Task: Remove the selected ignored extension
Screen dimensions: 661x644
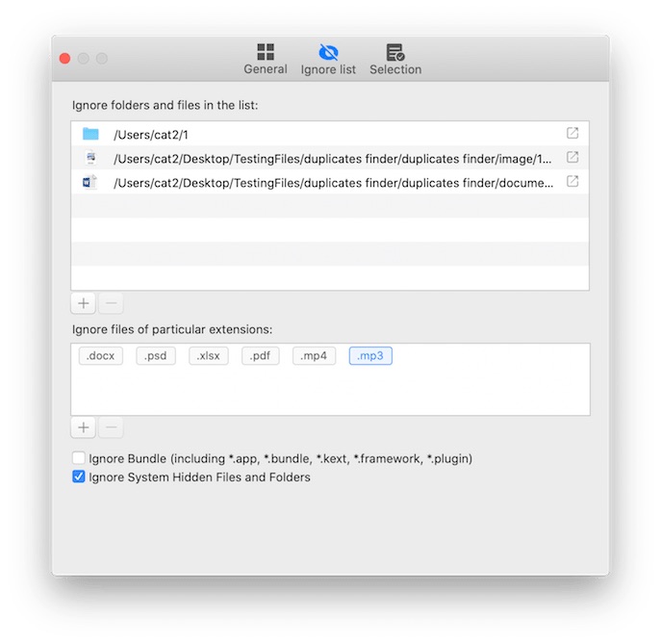Action: [x=111, y=427]
